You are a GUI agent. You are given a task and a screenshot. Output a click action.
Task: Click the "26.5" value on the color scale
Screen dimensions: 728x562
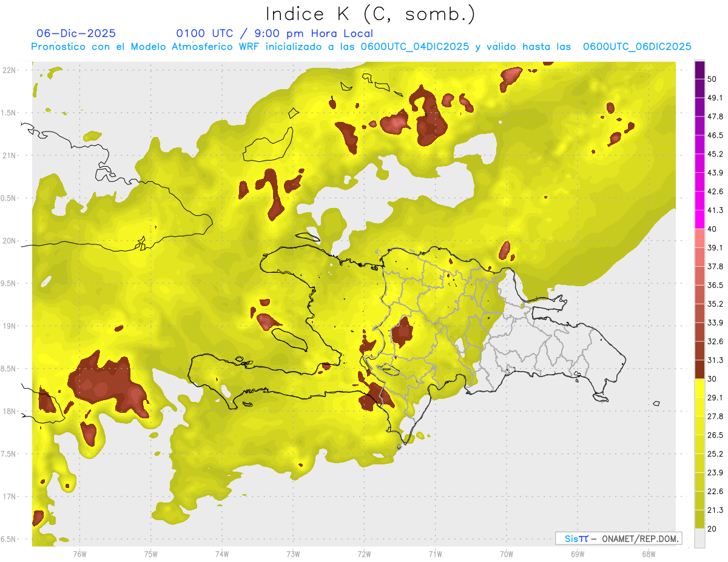pyautogui.click(x=716, y=435)
